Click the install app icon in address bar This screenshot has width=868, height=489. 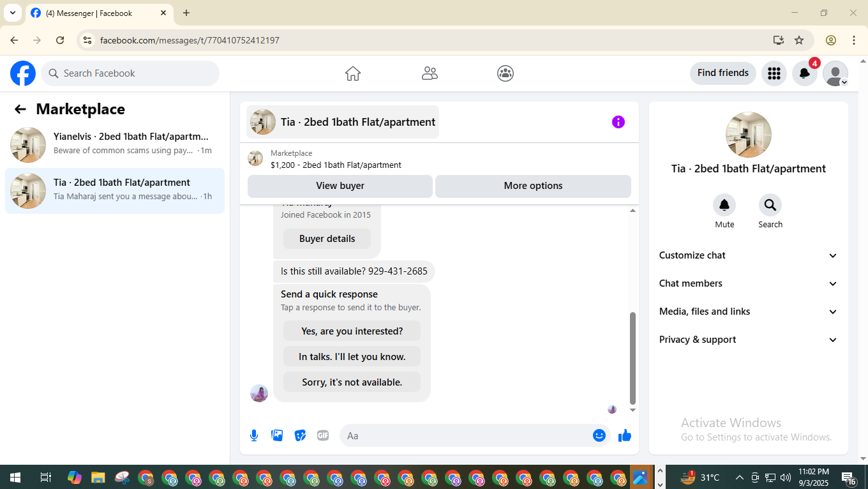click(x=778, y=40)
